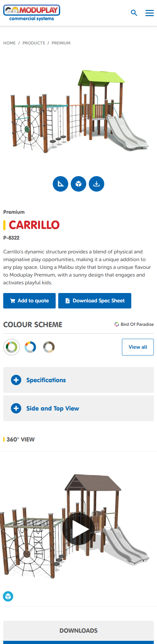This screenshot has height=644, width=157.
Task: Add Carrillo to quote
Action: [x=29, y=301]
